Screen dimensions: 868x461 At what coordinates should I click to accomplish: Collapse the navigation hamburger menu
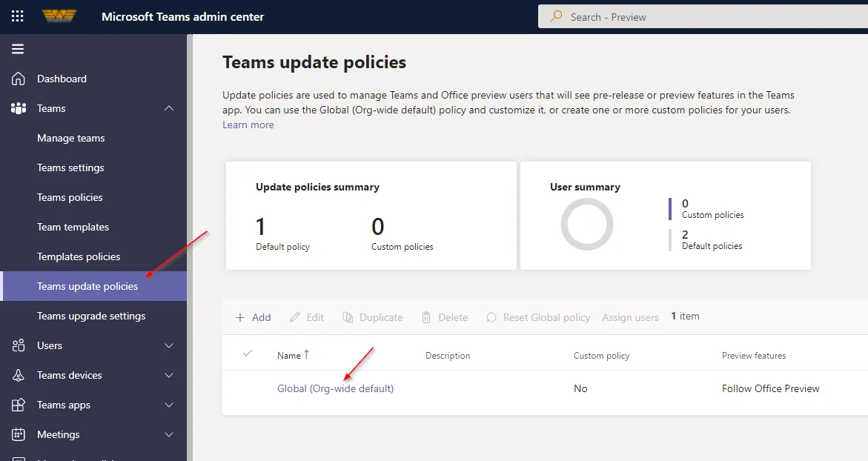[18, 49]
